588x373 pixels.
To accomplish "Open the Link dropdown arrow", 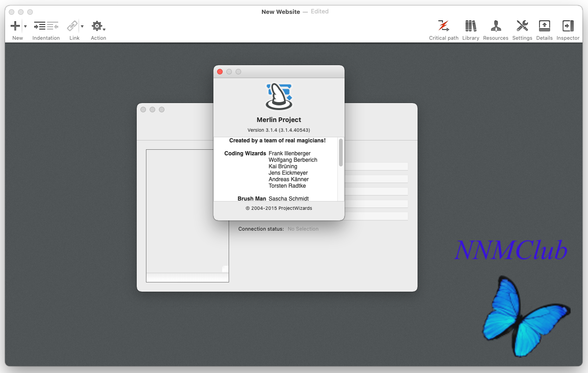I will (x=82, y=26).
